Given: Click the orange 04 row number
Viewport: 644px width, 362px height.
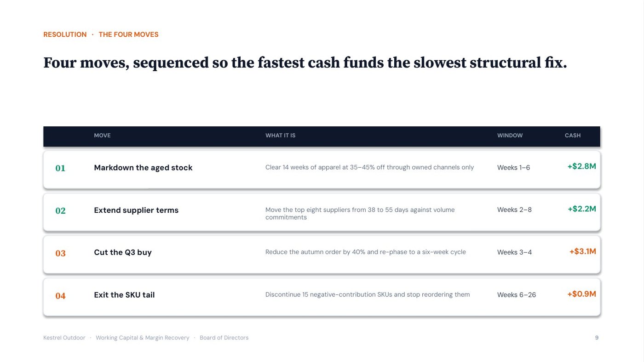Looking at the screenshot, I should tap(60, 296).
